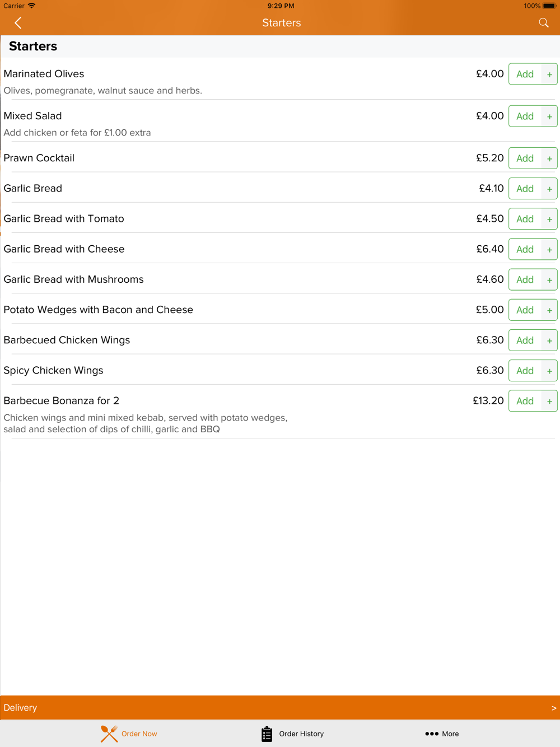Image resolution: width=560 pixels, height=747 pixels.
Task: Tap the More three-dots icon
Action: point(431,734)
